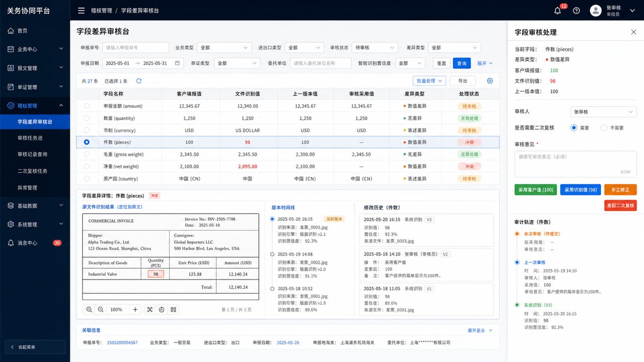The image size is (644, 362).
Task: Select the 毛重 (gross weight) row radio
Action: [87, 154]
